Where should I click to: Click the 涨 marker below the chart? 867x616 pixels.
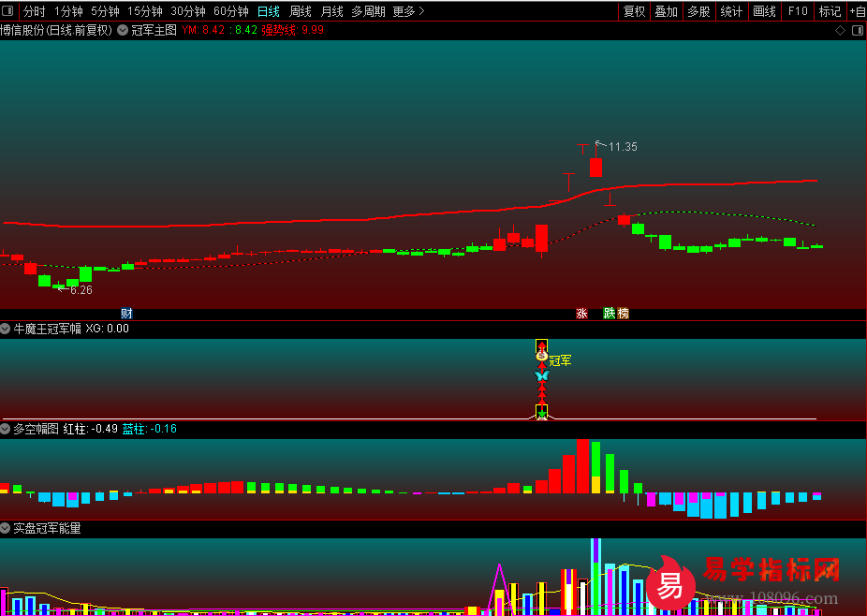[x=581, y=314]
